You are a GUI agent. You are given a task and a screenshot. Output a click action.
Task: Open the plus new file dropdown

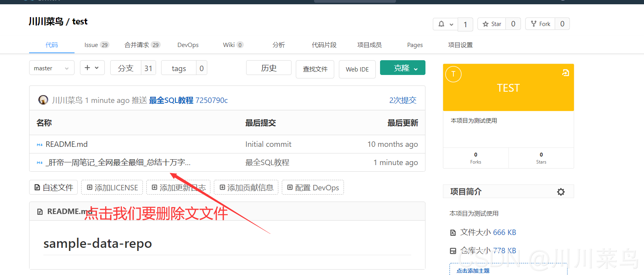pos(92,68)
